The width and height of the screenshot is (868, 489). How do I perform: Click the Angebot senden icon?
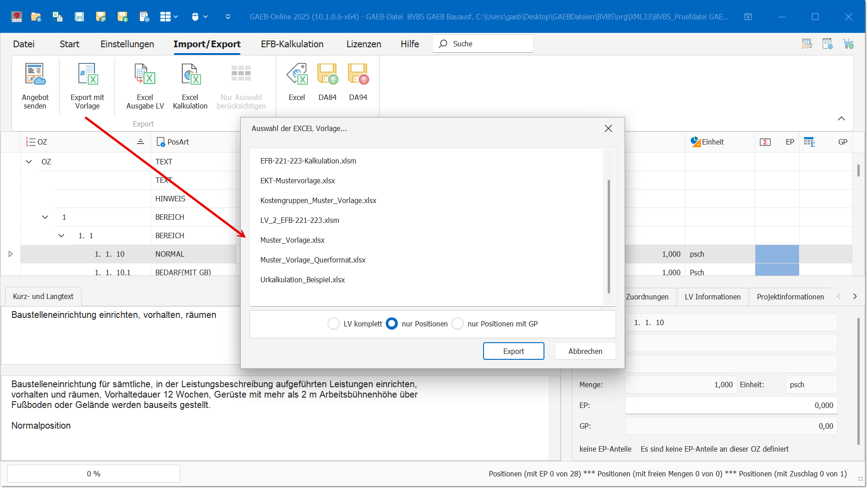(x=35, y=74)
